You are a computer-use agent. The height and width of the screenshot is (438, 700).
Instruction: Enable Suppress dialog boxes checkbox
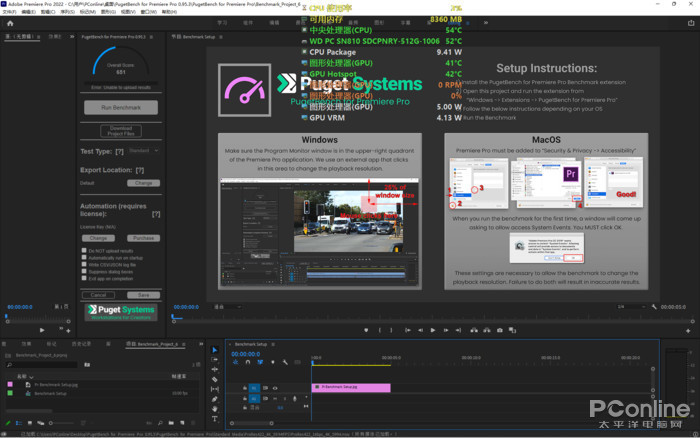pyautogui.click(x=84, y=271)
